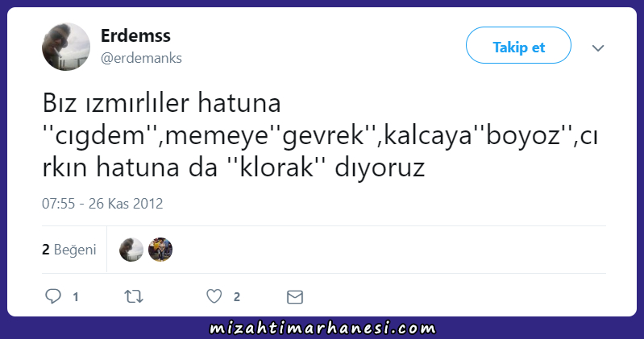Expand the tweet options chevron menu
This screenshot has width=644, height=339.
(598, 48)
